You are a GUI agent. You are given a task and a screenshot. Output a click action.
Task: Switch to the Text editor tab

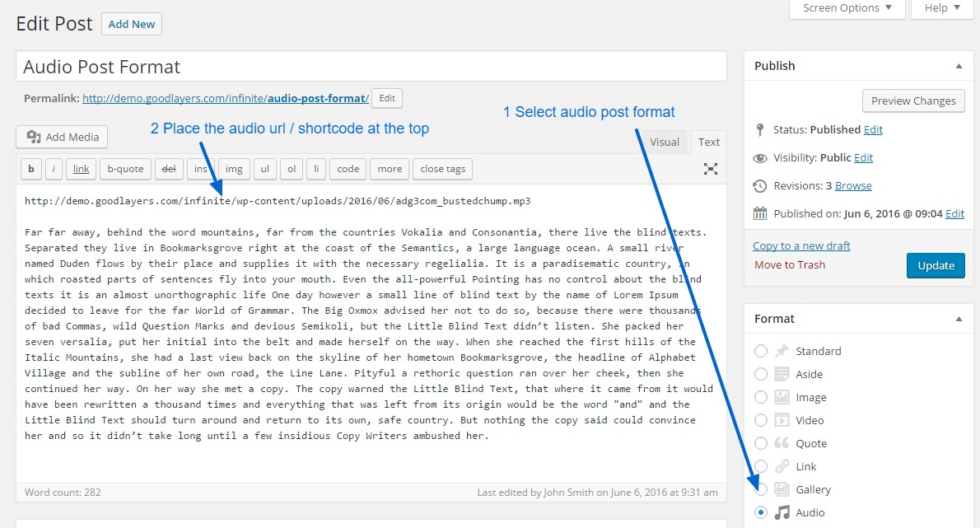pyautogui.click(x=708, y=142)
